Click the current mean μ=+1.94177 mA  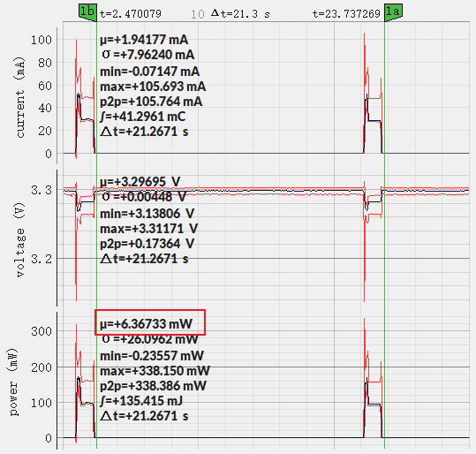pos(144,40)
